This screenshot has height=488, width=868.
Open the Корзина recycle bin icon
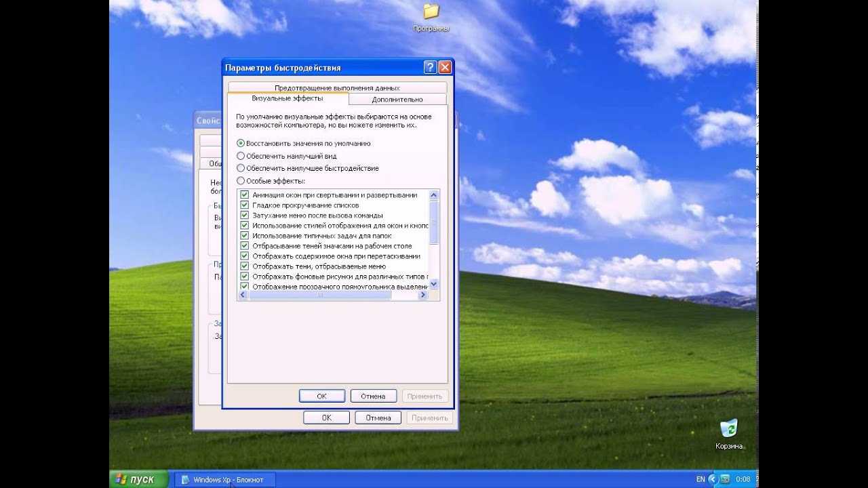(x=730, y=434)
